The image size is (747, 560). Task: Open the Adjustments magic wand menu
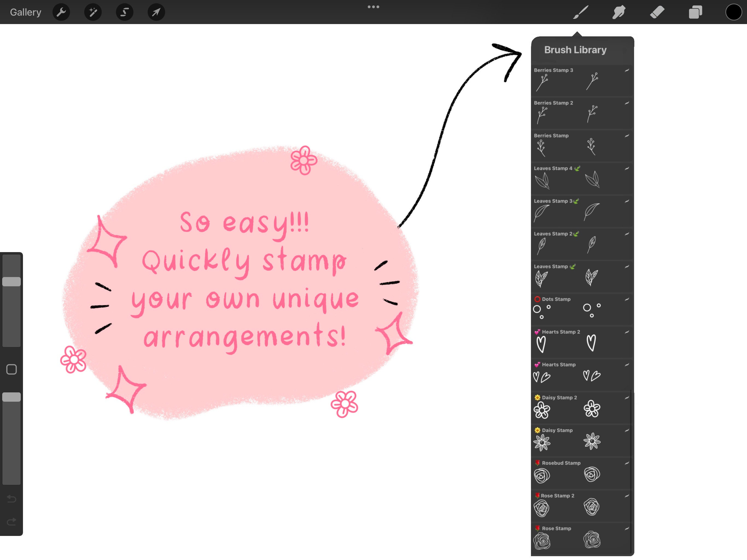pyautogui.click(x=93, y=13)
